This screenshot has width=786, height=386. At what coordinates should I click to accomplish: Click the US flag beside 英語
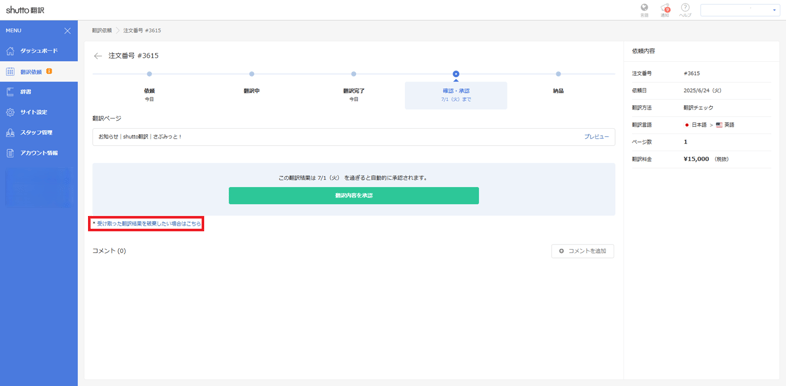click(x=719, y=125)
